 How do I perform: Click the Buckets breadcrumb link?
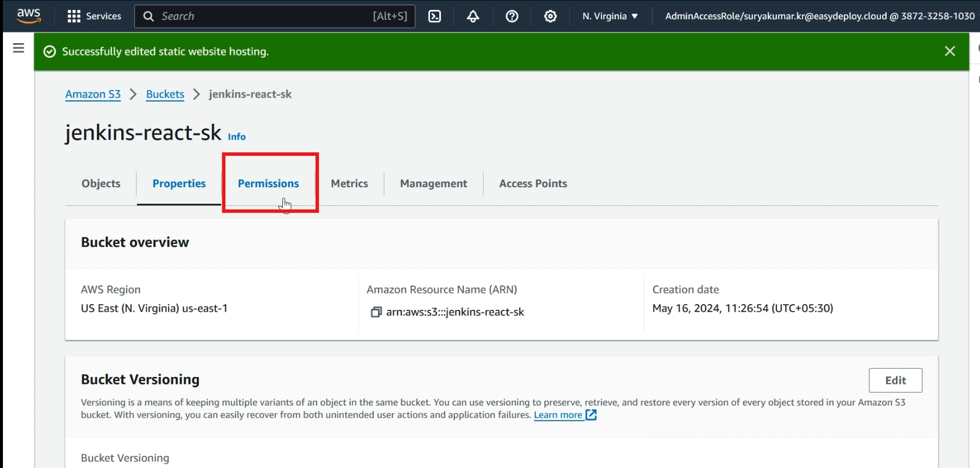165,95
